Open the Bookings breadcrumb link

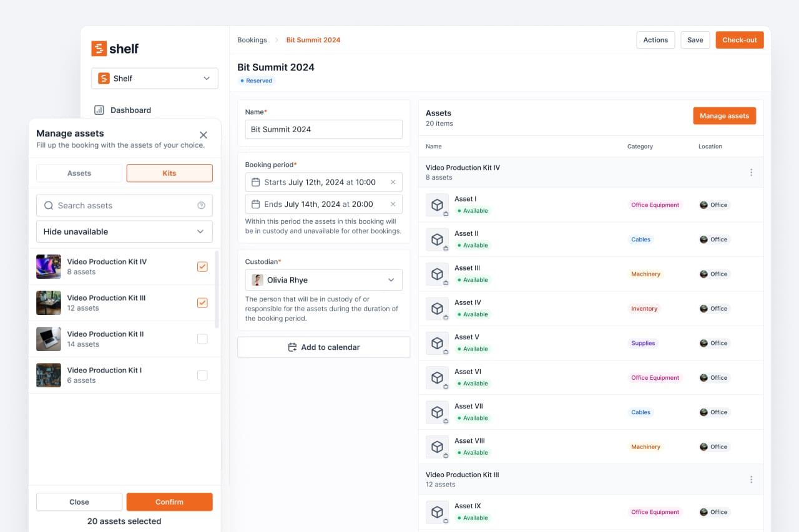click(x=252, y=39)
